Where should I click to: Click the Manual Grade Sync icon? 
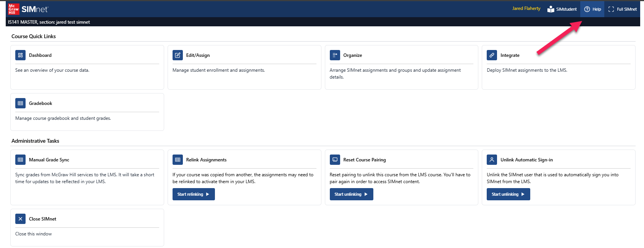tap(20, 160)
